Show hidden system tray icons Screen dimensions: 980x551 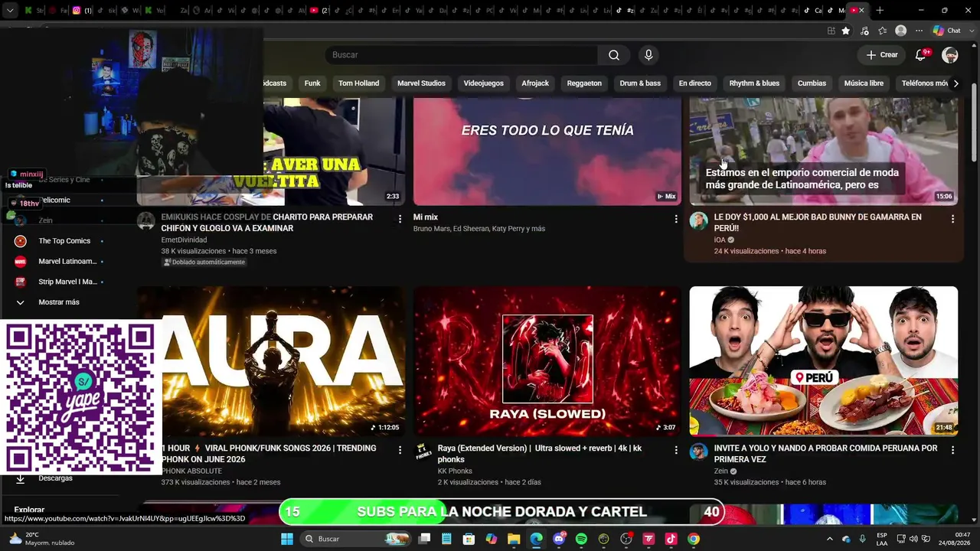point(829,539)
